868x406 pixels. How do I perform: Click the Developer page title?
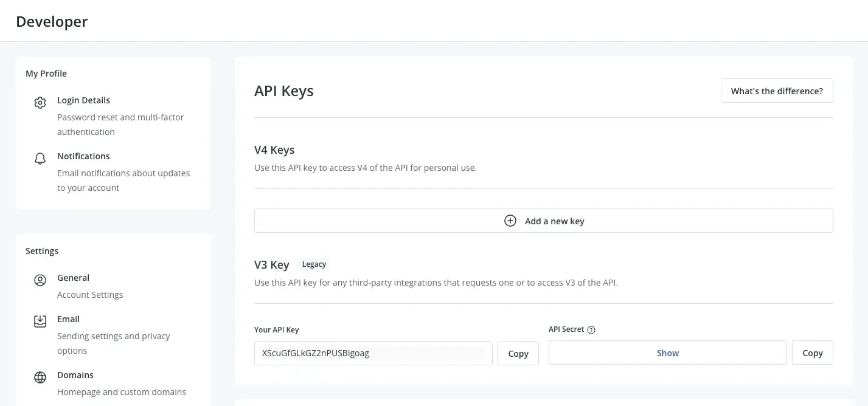[x=52, y=22]
